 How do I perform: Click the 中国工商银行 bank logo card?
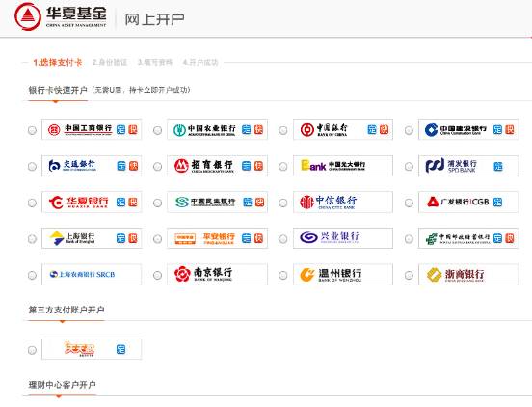click(92, 129)
